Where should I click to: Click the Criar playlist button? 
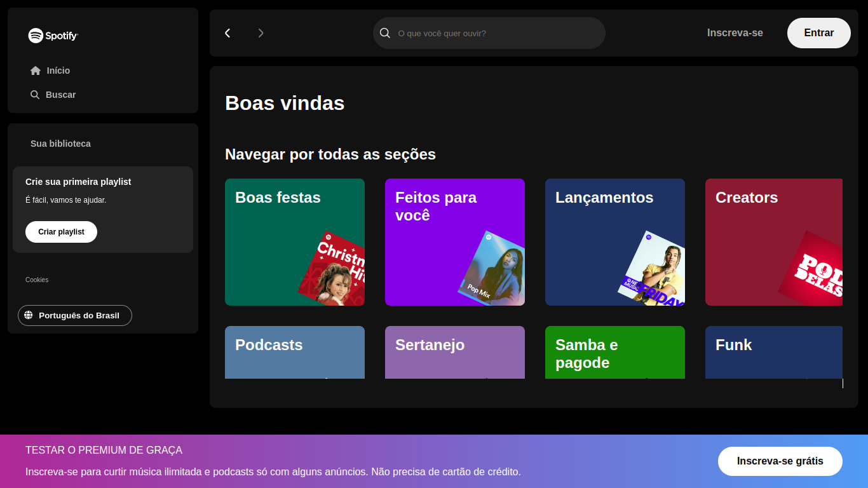tap(61, 232)
